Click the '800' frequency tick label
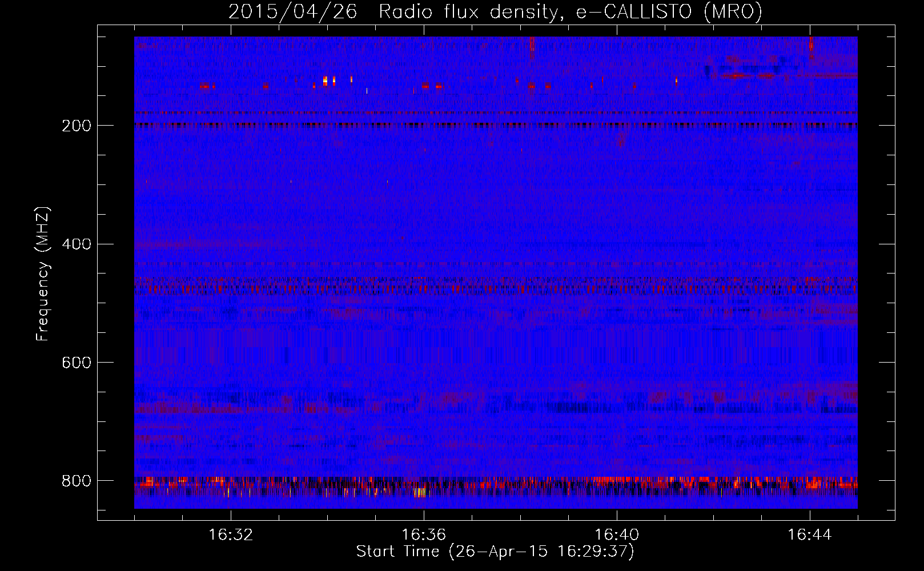This screenshot has height=571, width=924. [76, 481]
